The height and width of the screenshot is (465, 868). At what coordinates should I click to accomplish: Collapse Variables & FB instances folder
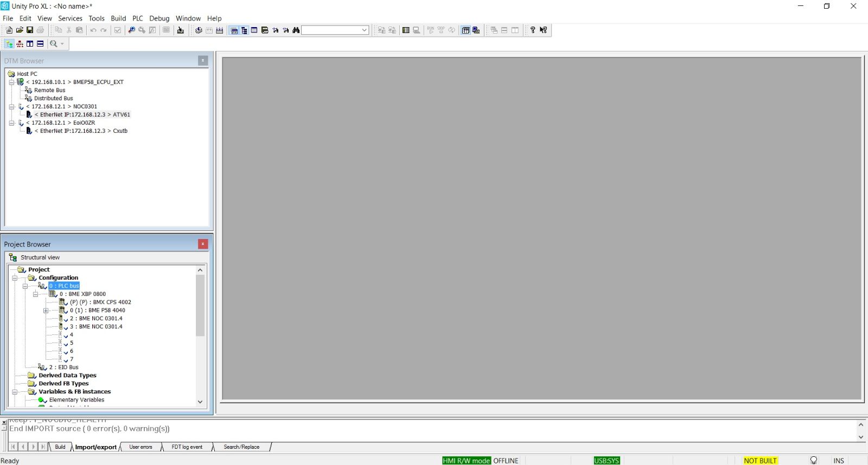(15, 392)
